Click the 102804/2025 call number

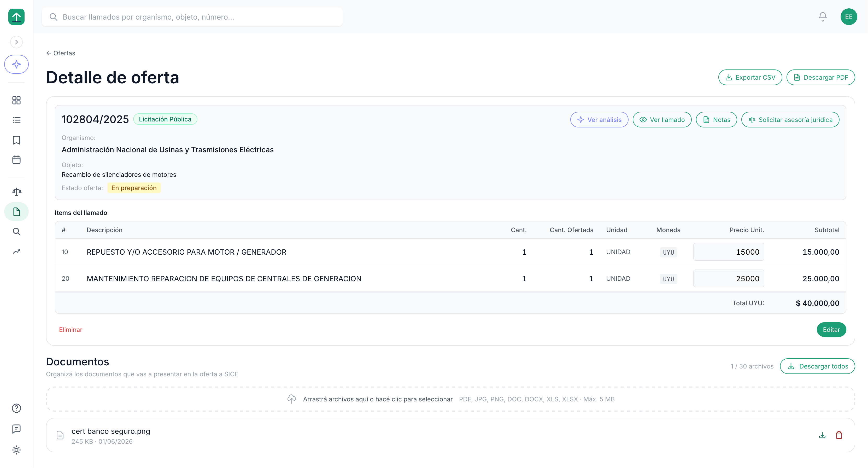tap(95, 119)
